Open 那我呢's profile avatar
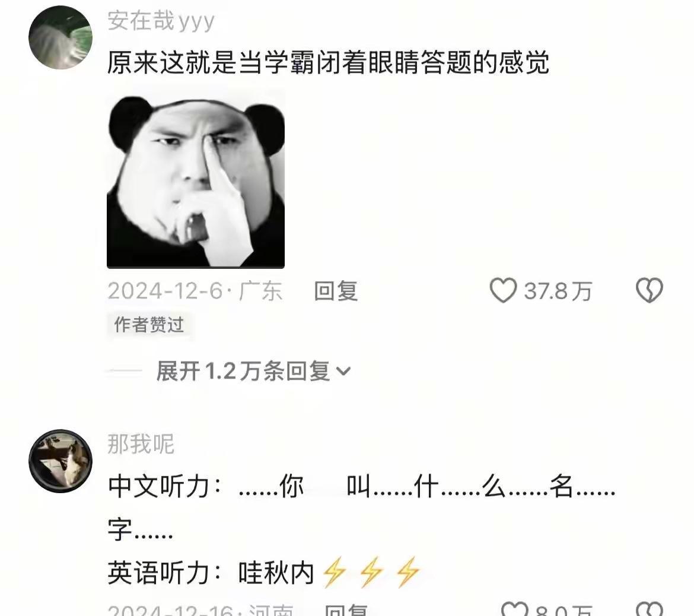The height and width of the screenshot is (616, 694). tap(60, 461)
